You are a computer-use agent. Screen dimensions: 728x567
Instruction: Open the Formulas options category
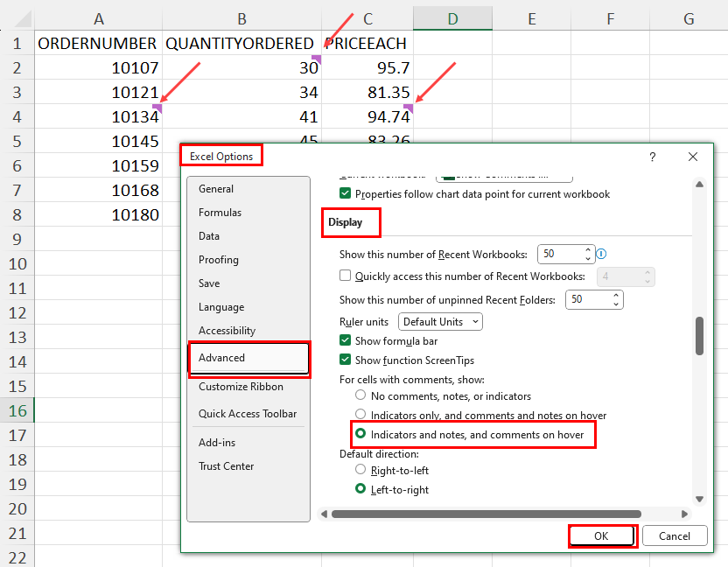click(x=248, y=213)
